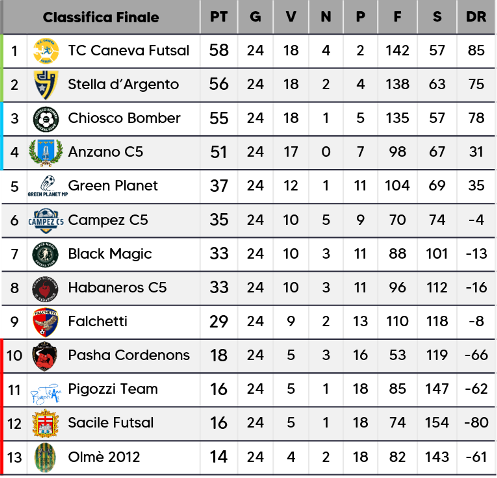This screenshot has width=497, height=478.
Task: Click the red relegation marker at position 10
Action: point(2,356)
